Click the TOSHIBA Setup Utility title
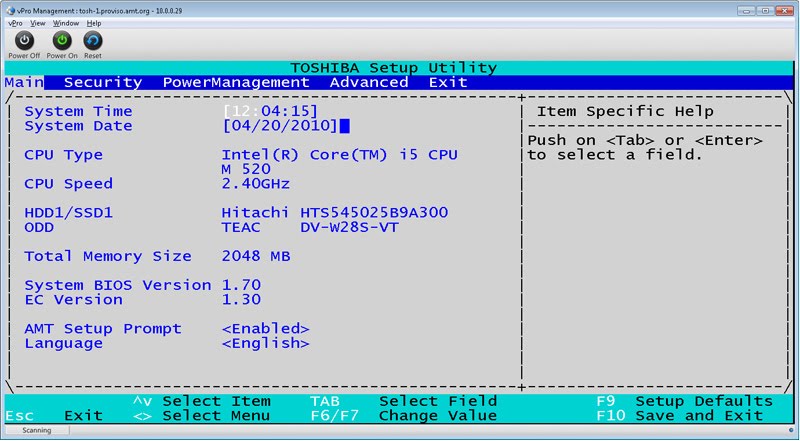The image size is (800, 441). click(x=393, y=68)
